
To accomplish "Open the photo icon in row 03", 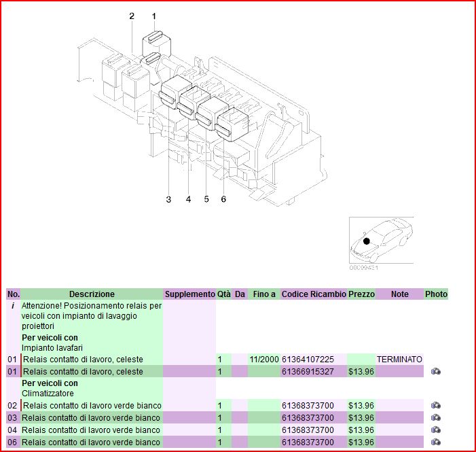I will (436, 417).
